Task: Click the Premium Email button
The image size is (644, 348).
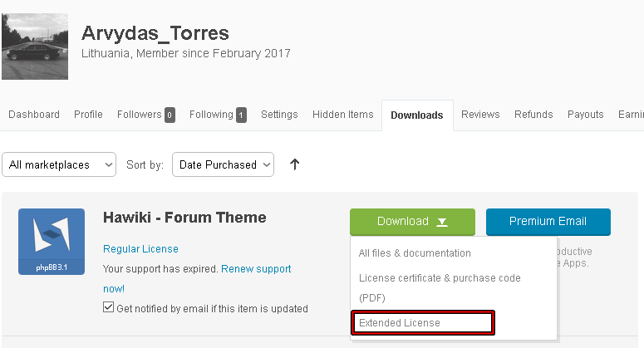Action: pyautogui.click(x=548, y=222)
